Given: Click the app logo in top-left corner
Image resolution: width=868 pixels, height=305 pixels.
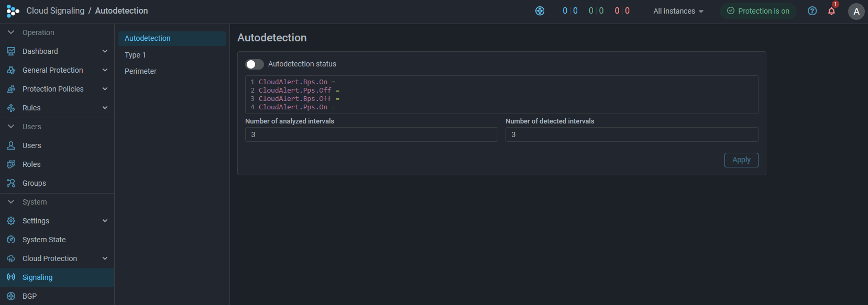Looking at the screenshot, I should (13, 11).
